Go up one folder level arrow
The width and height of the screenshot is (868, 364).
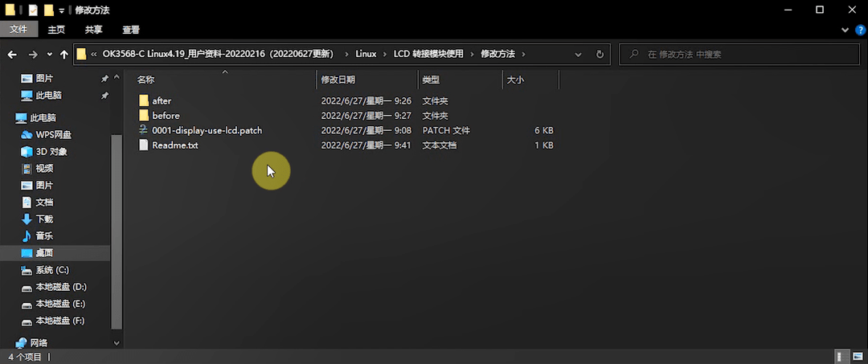coord(64,54)
